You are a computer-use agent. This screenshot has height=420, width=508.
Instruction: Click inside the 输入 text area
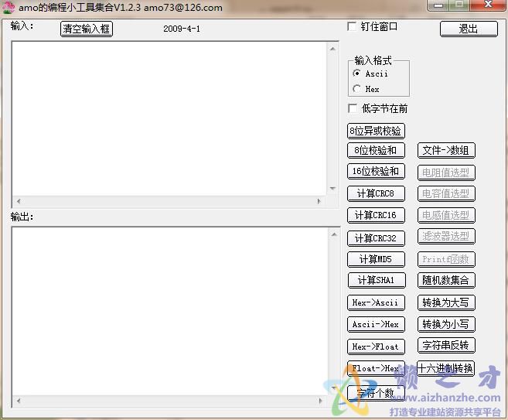coord(169,118)
